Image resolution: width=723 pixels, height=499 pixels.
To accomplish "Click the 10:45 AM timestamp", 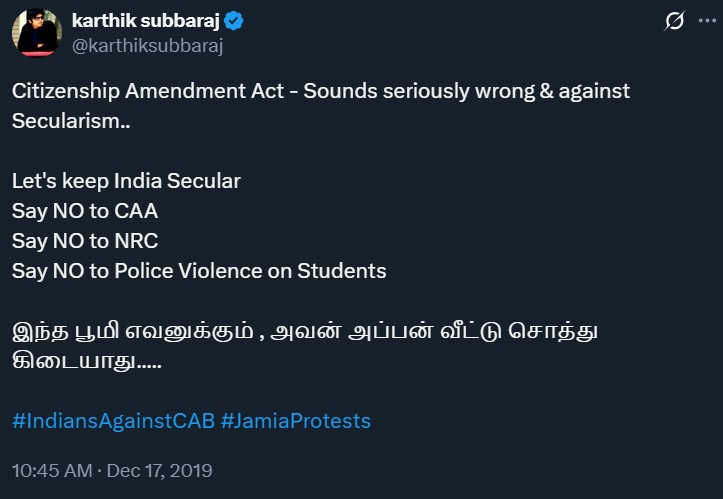I will [x=52, y=470].
